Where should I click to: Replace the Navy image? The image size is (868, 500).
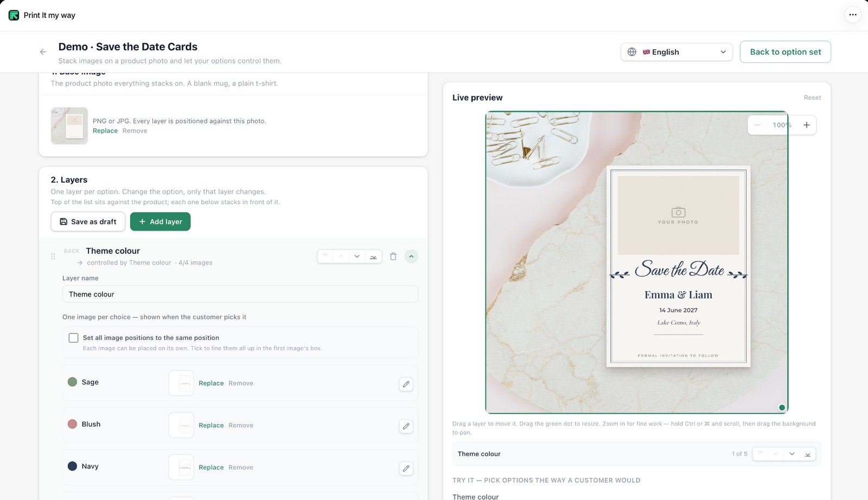tap(211, 467)
